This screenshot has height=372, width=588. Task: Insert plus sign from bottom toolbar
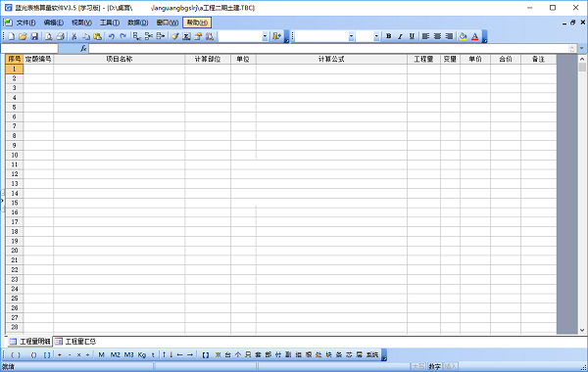(59, 354)
